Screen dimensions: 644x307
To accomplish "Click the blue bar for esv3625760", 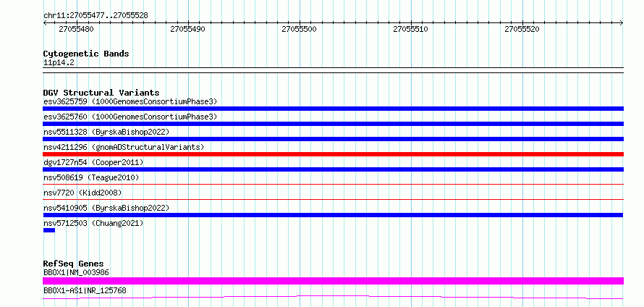I will click(333, 124).
